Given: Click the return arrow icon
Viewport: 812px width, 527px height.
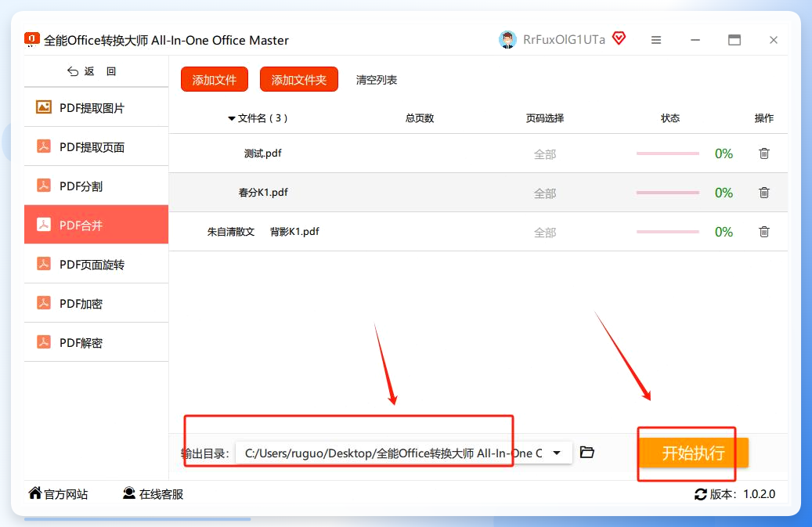Looking at the screenshot, I should (x=73, y=71).
